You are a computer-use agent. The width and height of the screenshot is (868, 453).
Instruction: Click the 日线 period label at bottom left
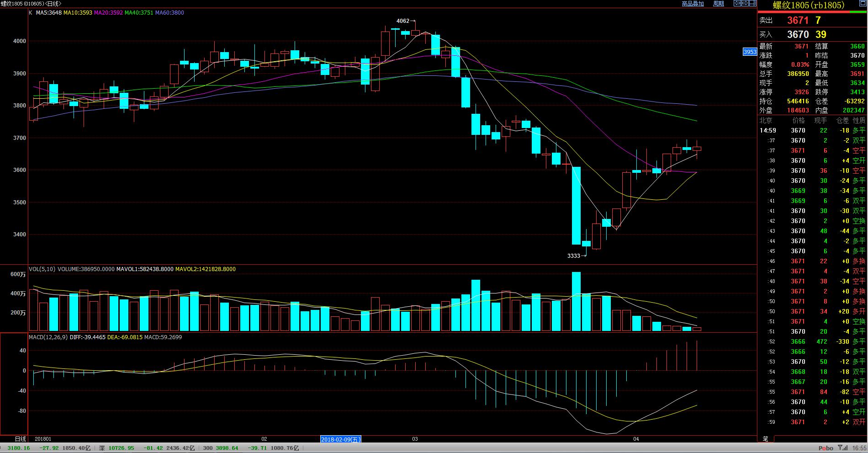21,439
